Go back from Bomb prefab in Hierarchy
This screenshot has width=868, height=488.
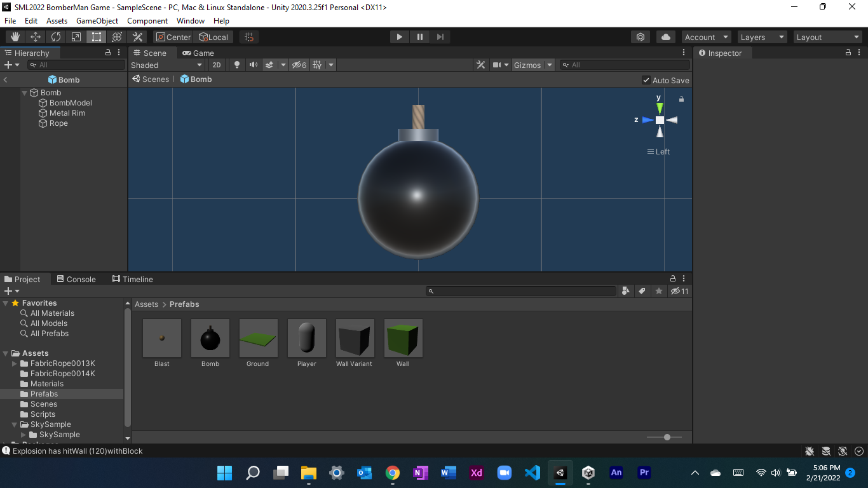tap(5, 80)
